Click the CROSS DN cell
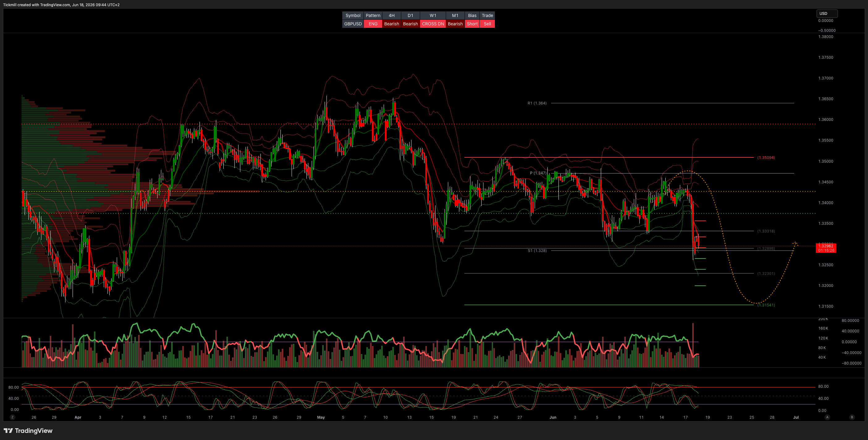 coord(433,24)
